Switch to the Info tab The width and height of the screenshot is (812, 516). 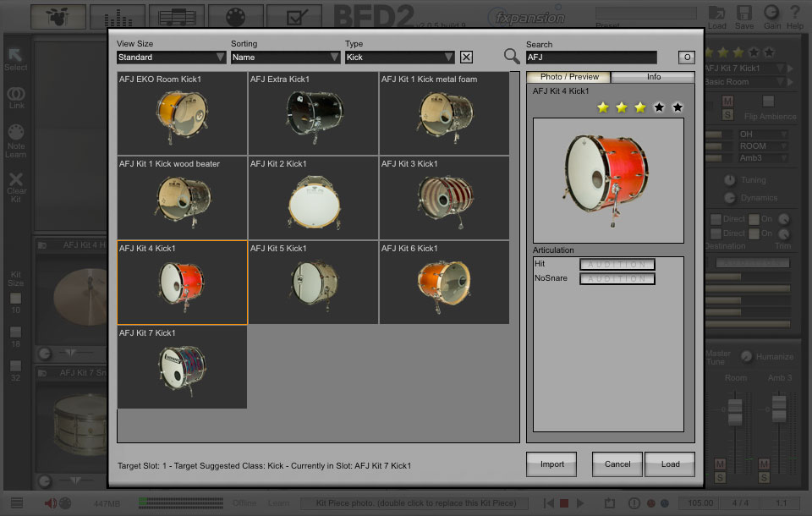(654, 77)
